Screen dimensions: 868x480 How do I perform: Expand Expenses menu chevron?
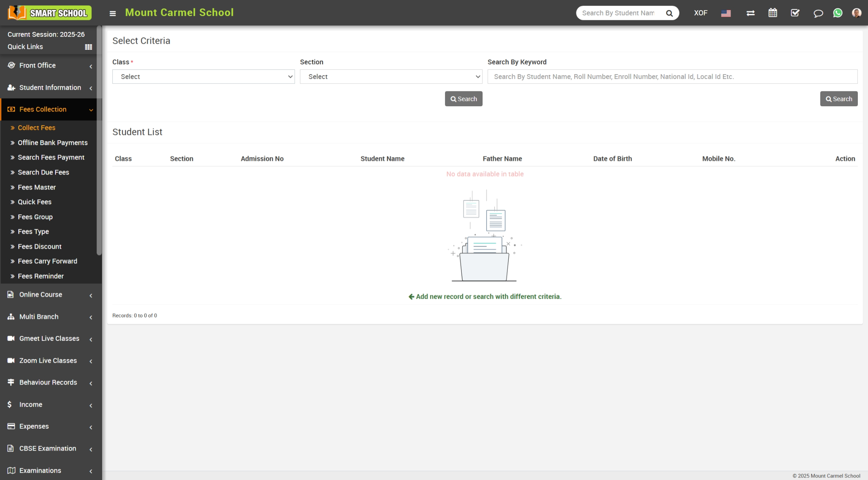point(91,428)
